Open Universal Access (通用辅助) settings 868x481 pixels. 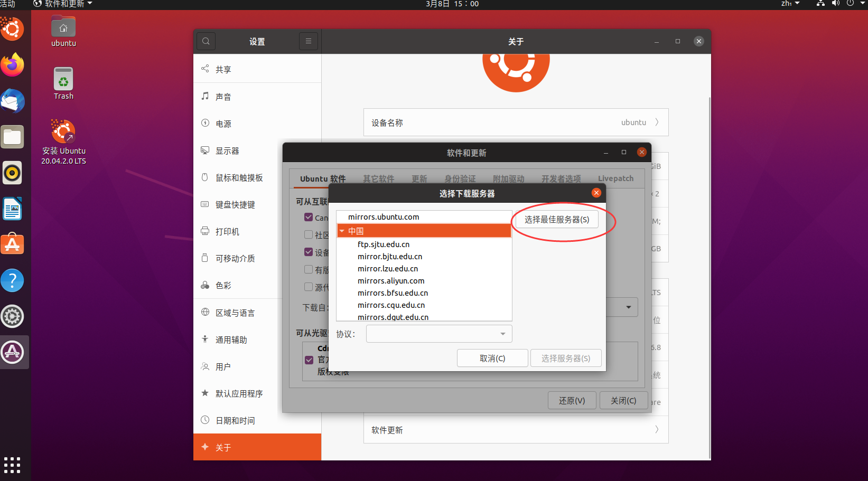coord(238,339)
